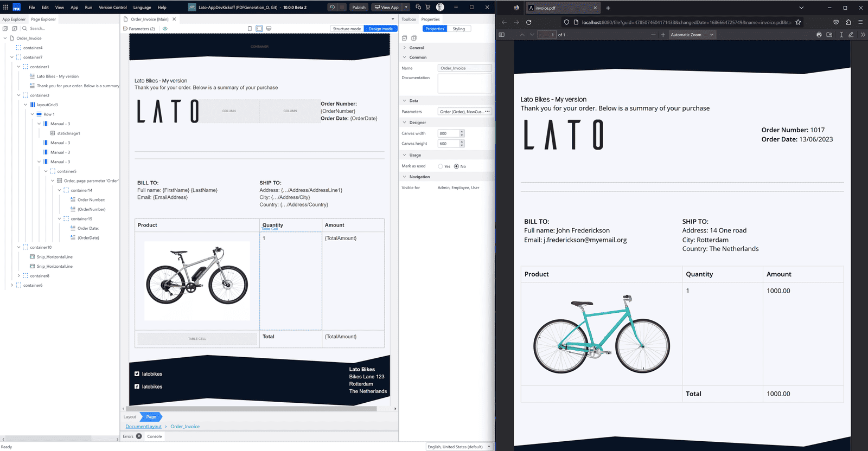Click the Lato bike project icon
The height and width of the screenshot is (451, 868).
coord(192,7)
